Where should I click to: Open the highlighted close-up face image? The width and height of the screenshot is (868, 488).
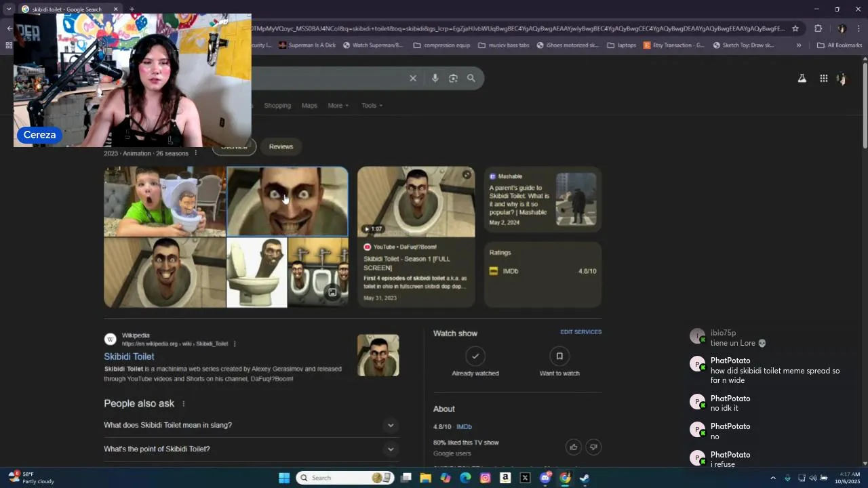pos(288,201)
